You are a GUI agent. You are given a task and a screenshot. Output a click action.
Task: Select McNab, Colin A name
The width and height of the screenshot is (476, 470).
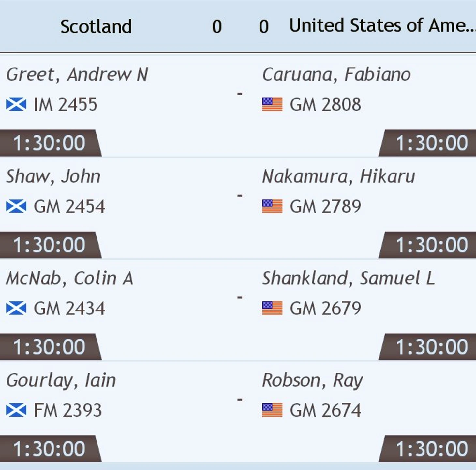pos(69,278)
